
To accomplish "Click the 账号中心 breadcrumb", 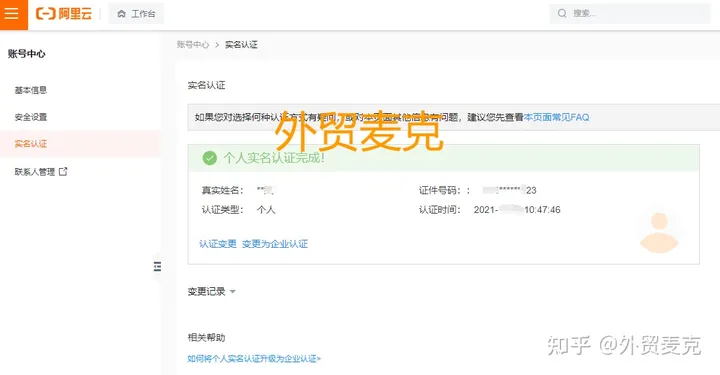I will point(193,45).
